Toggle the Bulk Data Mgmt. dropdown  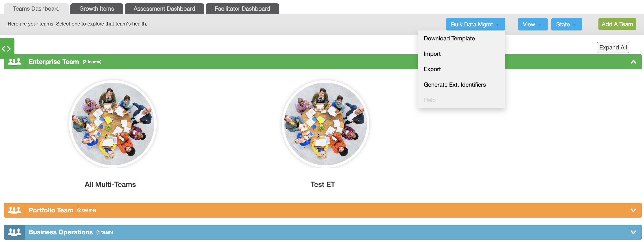tap(475, 24)
